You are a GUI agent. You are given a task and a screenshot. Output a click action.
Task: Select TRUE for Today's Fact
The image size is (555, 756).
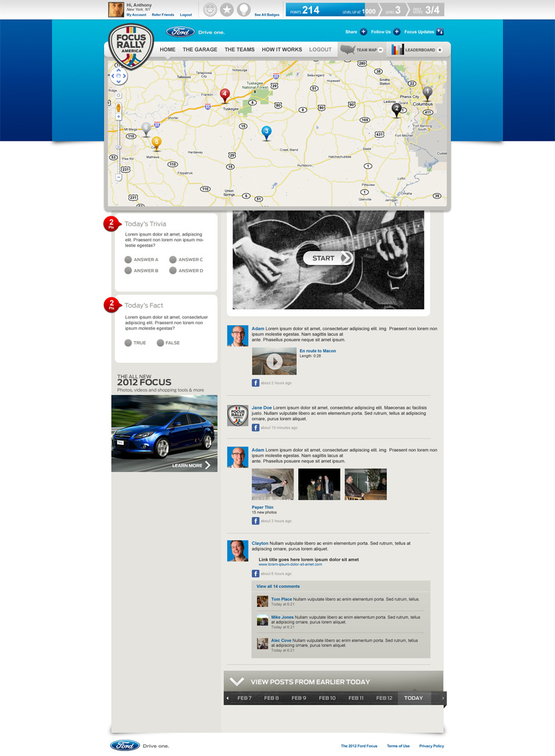[x=128, y=343]
